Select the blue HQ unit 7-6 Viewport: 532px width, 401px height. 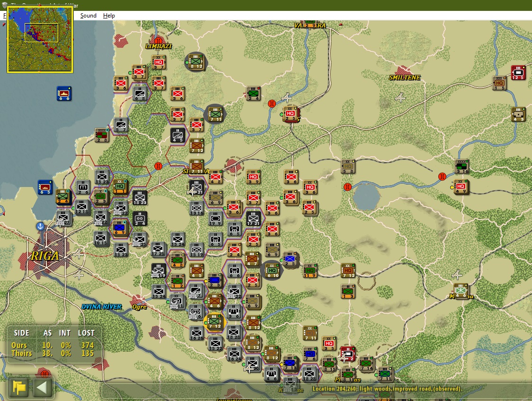point(310,354)
